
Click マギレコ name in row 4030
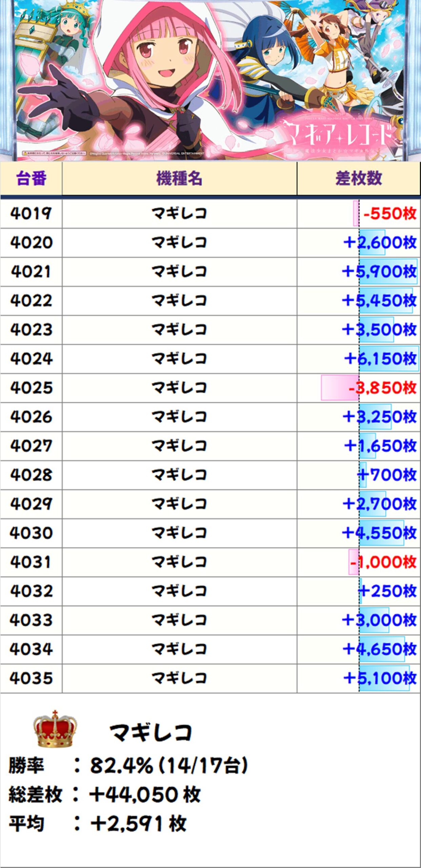(179, 533)
